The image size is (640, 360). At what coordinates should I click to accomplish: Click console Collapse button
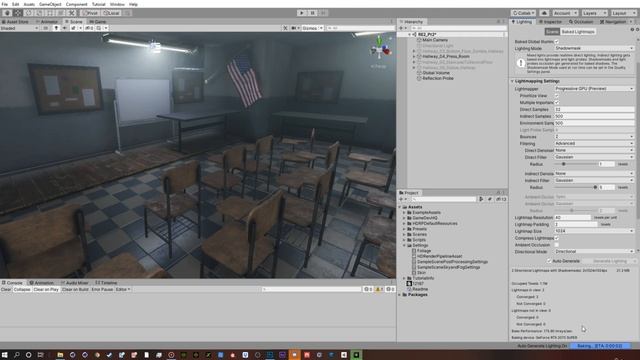coord(22,289)
